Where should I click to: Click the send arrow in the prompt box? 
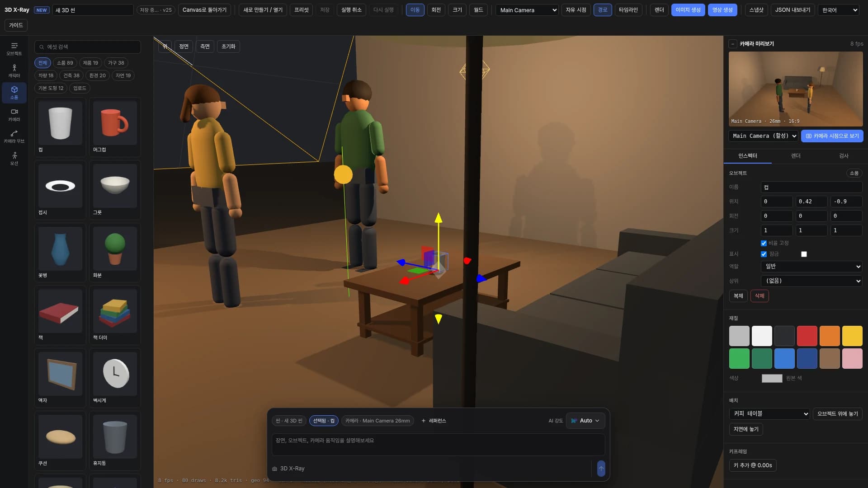click(x=601, y=469)
